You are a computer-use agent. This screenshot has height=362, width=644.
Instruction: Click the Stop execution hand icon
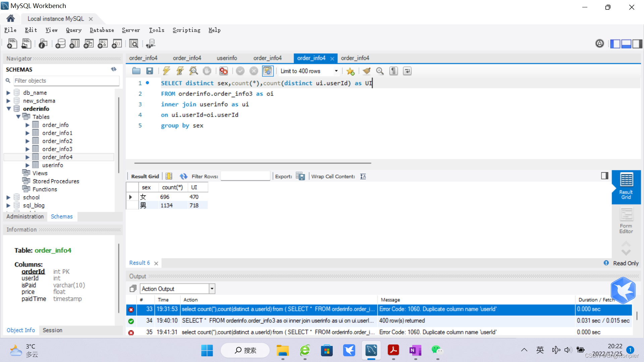[207, 71]
